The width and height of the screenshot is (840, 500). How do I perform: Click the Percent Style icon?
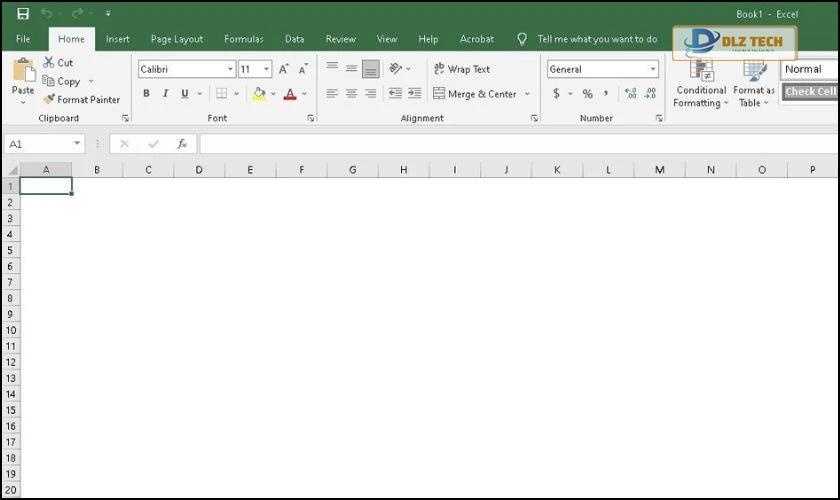click(x=587, y=94)
